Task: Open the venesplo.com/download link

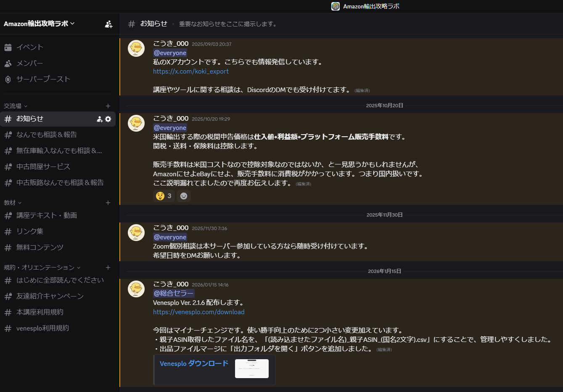Action: click(198, 312)
